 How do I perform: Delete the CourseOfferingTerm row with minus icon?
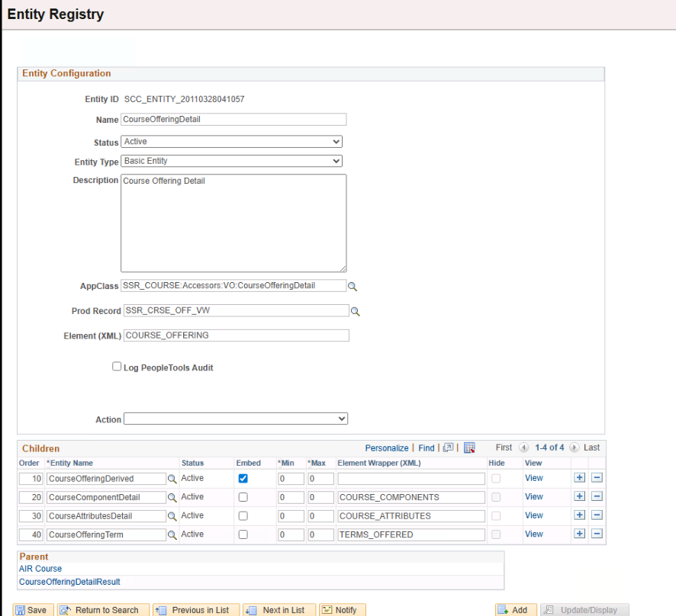[597, 534]
